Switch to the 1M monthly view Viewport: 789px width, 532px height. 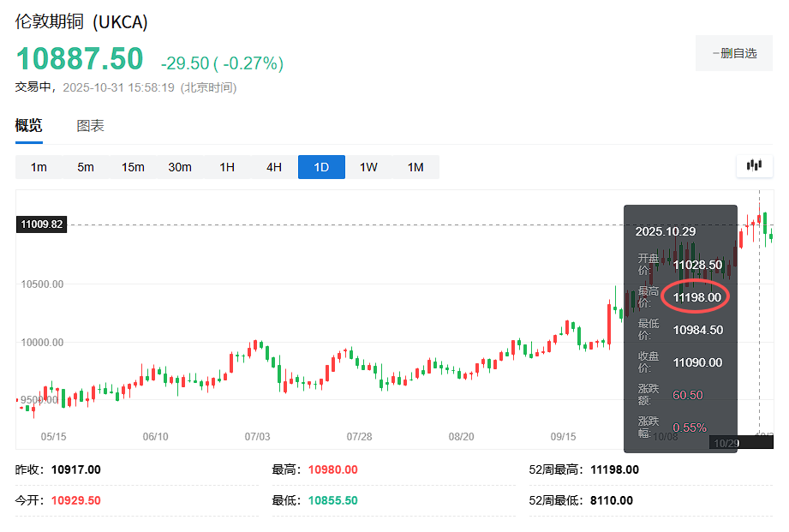point(415,167)
